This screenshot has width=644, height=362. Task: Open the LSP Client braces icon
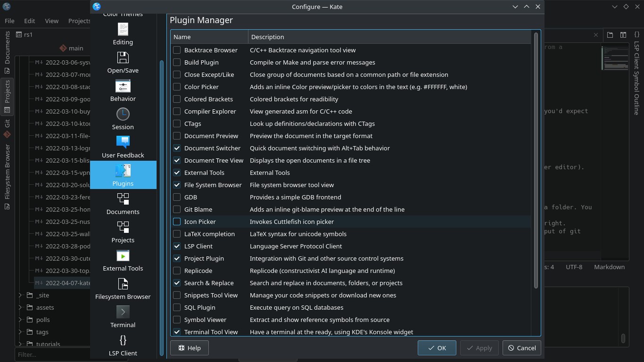pos(123,340)
